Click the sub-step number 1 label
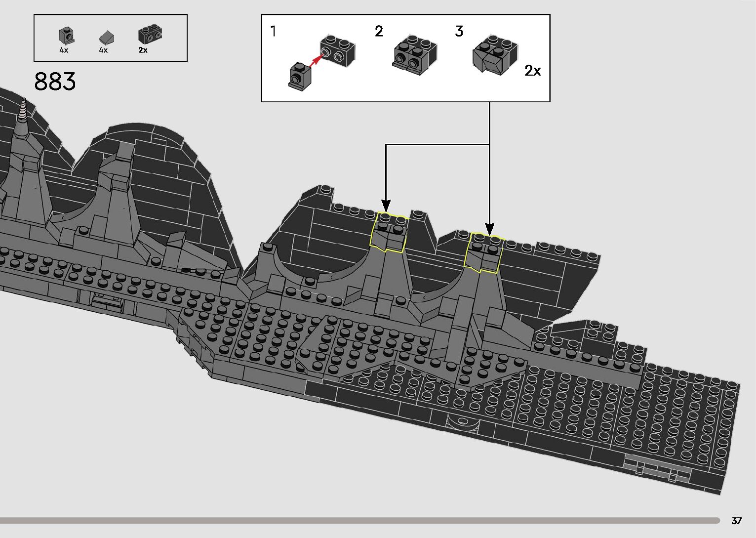 click(273, 32)
